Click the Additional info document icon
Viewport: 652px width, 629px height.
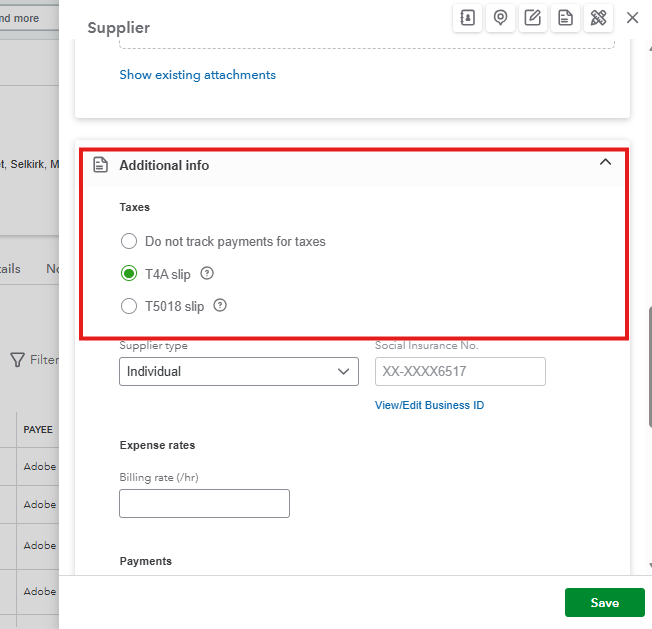click(100, 165)
